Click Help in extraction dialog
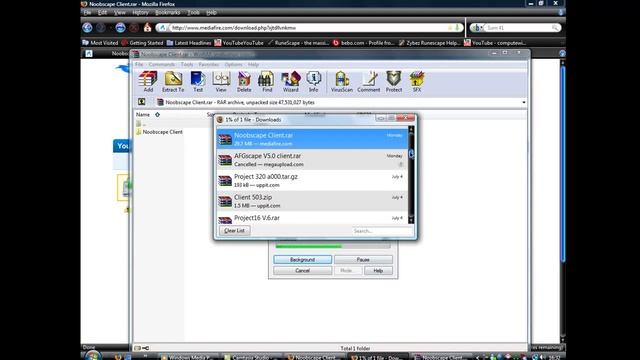 378,271
